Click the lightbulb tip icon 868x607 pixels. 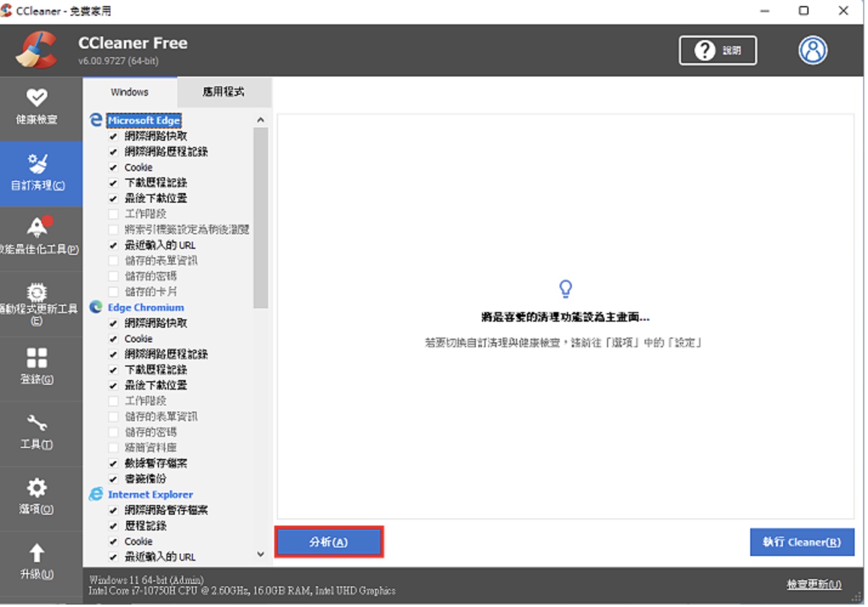(x=565, y=288)
